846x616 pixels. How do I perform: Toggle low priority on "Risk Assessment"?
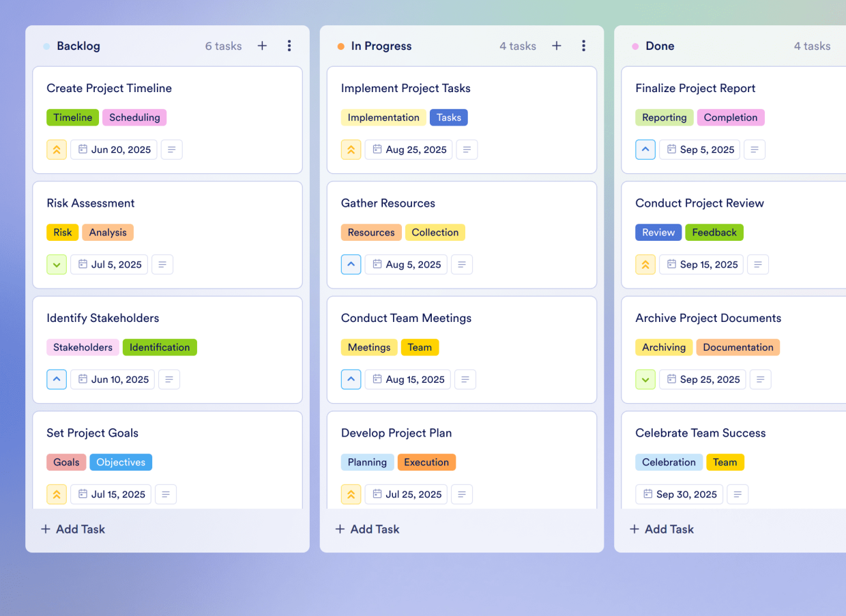57,264
